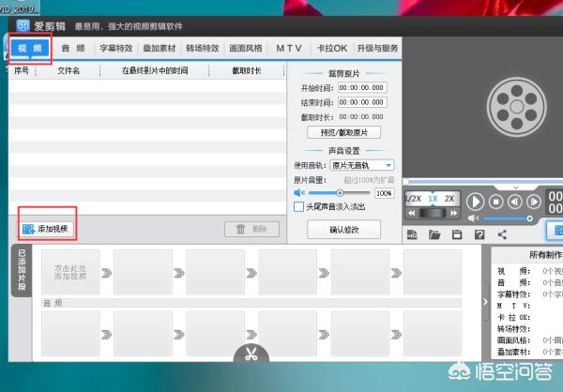This screenshot has width=563, height=392.
Task: Click the share icon
Action: pyautogui.click(x=502, y=234)
